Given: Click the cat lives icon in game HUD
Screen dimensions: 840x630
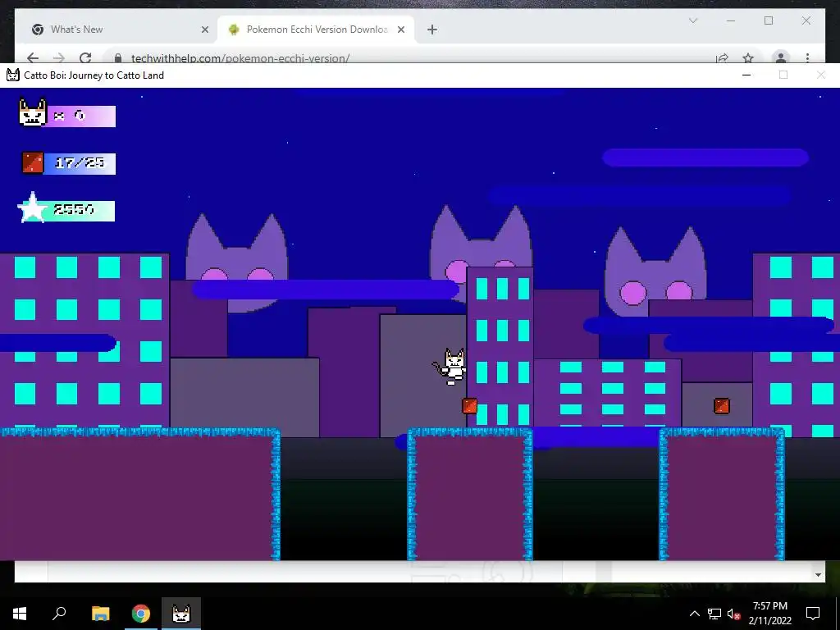Looking at the screenshot, I should (x=33, y=112).
